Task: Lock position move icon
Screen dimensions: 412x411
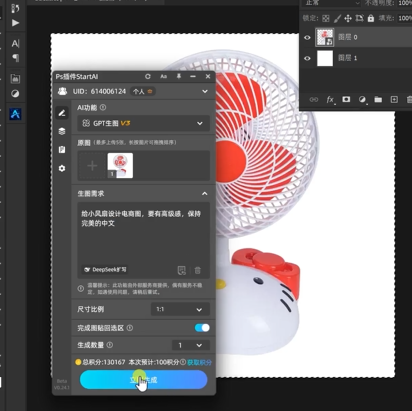Action: click(348, 18)
